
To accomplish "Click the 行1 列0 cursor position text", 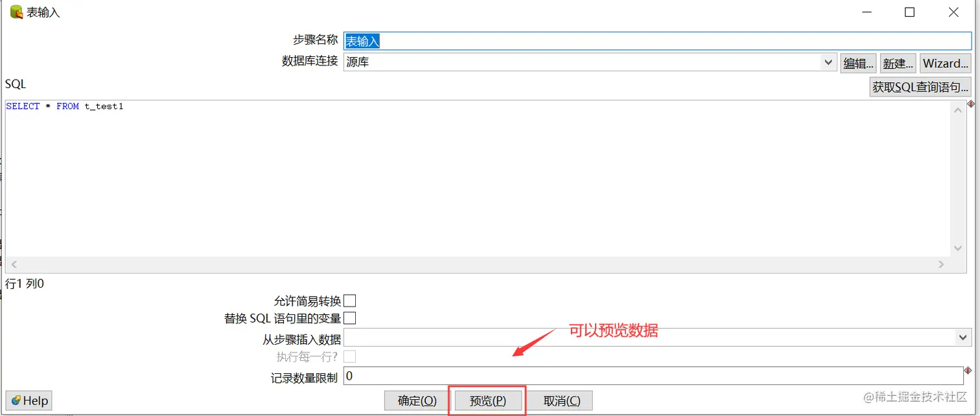I will [25, 284].
